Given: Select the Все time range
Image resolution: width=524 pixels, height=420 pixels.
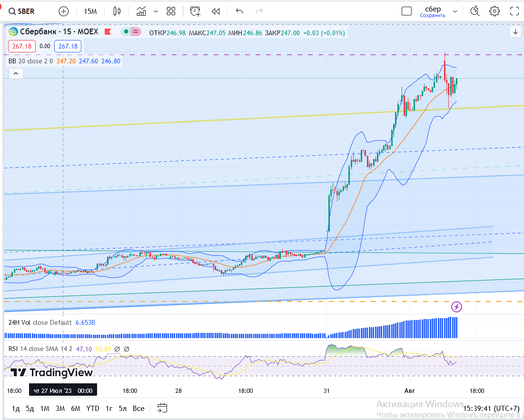Looking at the screenshot, I should 138,408.
